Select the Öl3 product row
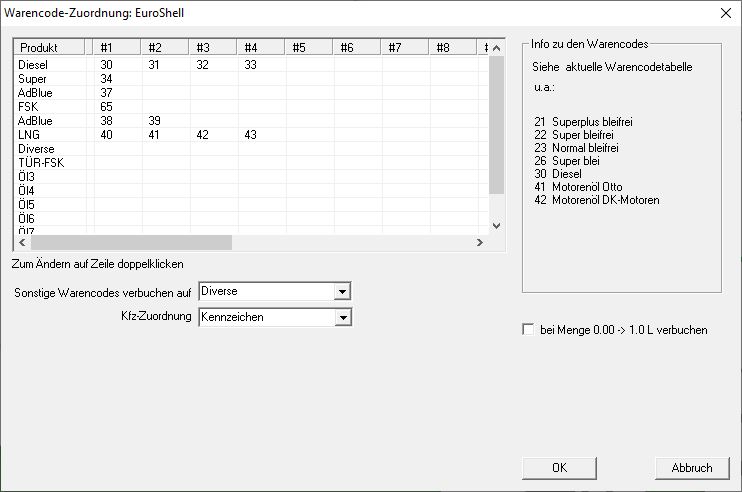Viewport: 742px width, 492px height. click(252, 176)
